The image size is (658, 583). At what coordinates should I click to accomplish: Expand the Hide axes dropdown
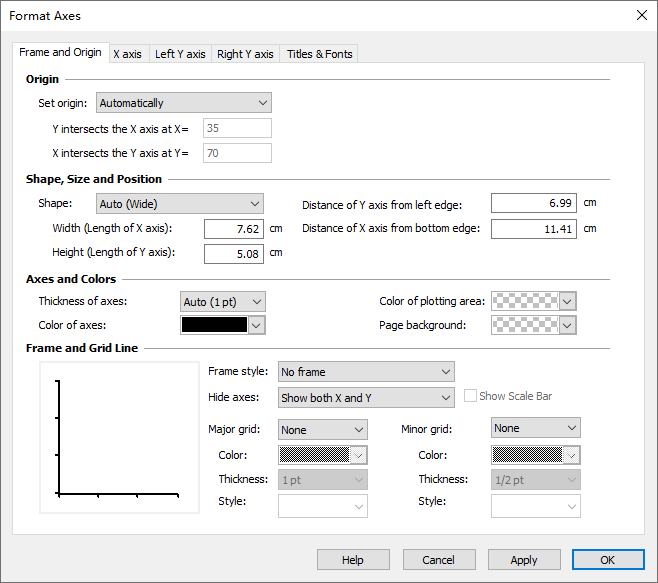point(366,398)
